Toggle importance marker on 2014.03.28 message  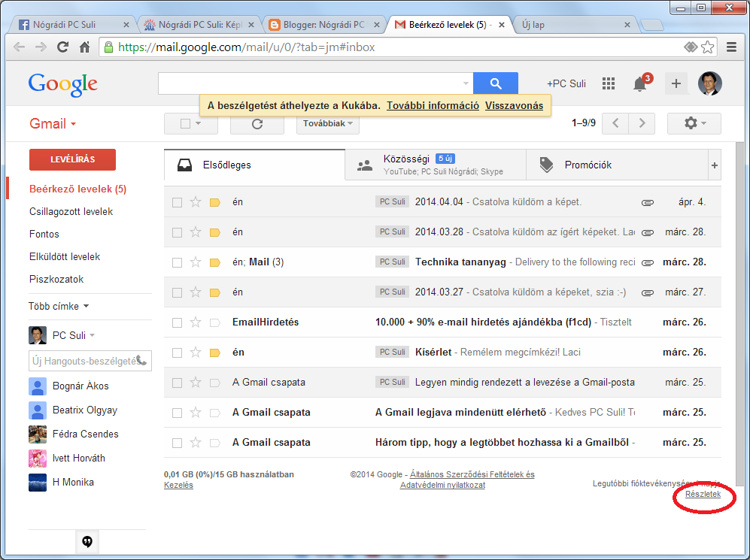(x=214, y=232)
